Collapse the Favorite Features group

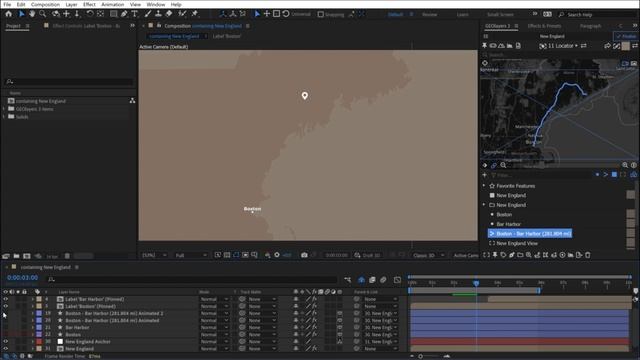pos(484,186)
